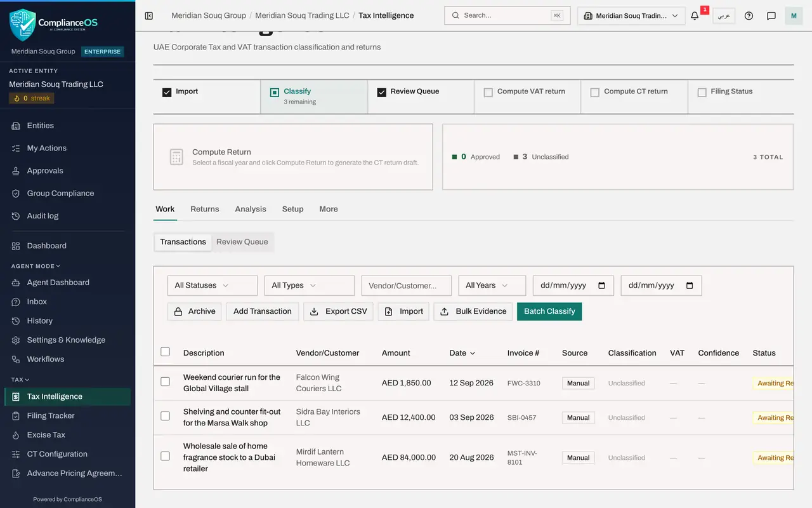Focus the Vendor/Customer filter field
The width and height of the screenshot is (812, 508).
pyautogui.click(x=407, y=286)
